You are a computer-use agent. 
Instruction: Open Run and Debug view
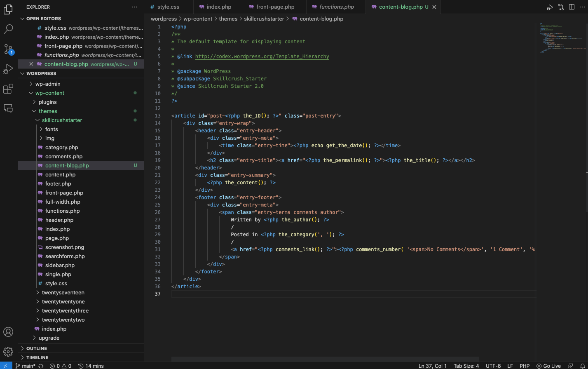[x=9, y=69]
